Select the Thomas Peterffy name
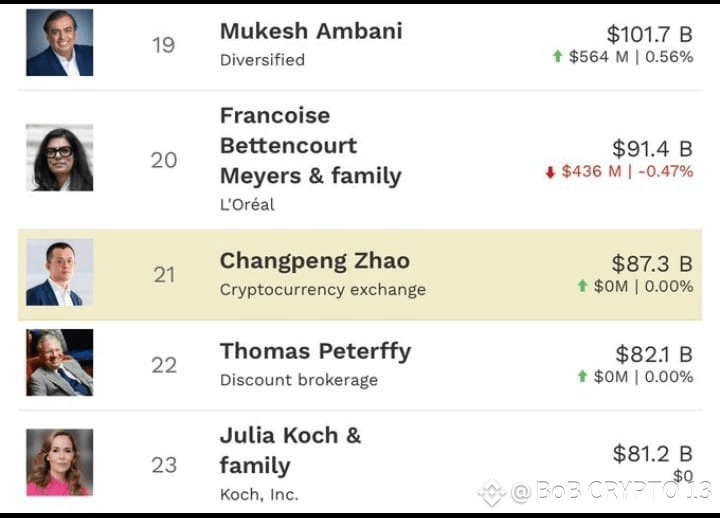Screen dimensions: 720x518 pyautogui.click(x=315, y=351)
